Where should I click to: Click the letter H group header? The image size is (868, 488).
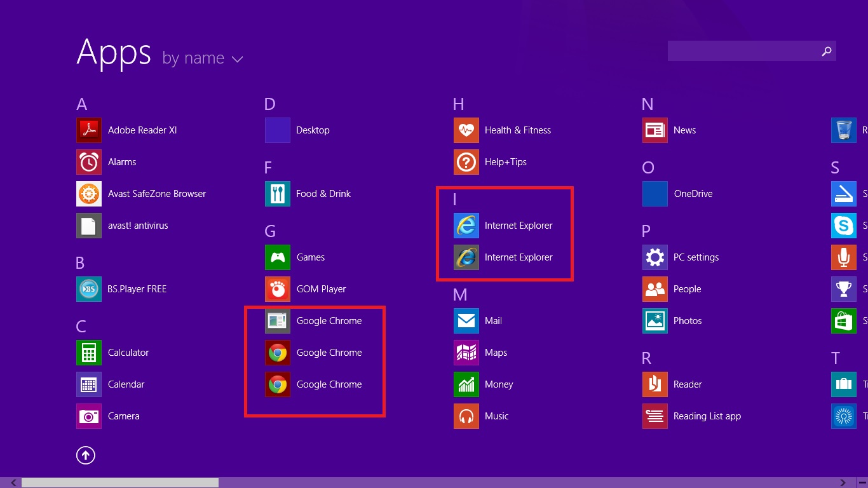point(459,104)
